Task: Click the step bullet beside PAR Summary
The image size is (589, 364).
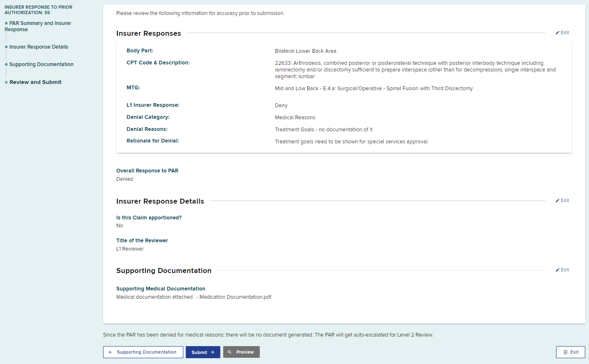Action: click(6, 23)
